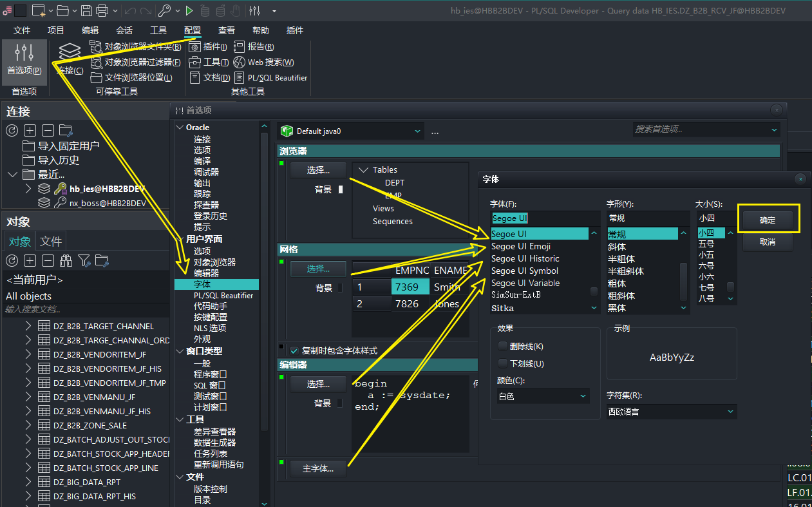Viewport: 812px width, 507px height.
Task: Click the 报告(R) ribbon item
Action: point(254,46)
